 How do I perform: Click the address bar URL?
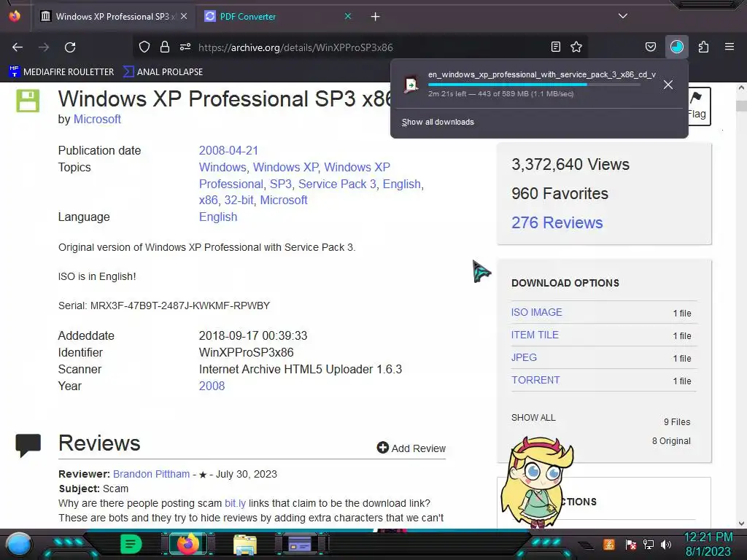[295, 47]
